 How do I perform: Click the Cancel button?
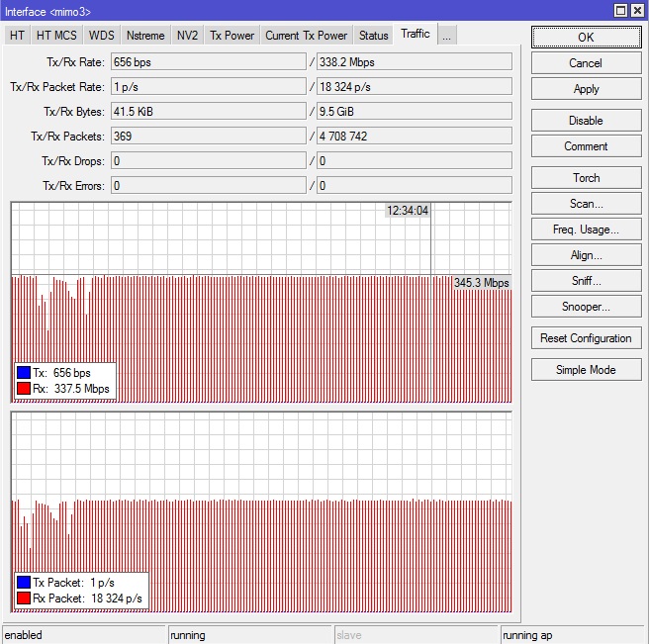point(586,63)
